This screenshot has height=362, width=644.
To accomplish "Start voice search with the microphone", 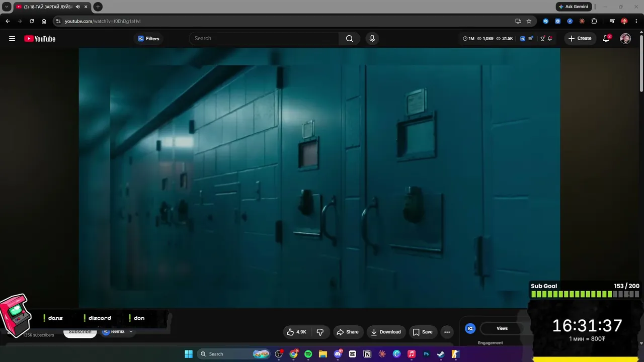I will coord(372,39).
